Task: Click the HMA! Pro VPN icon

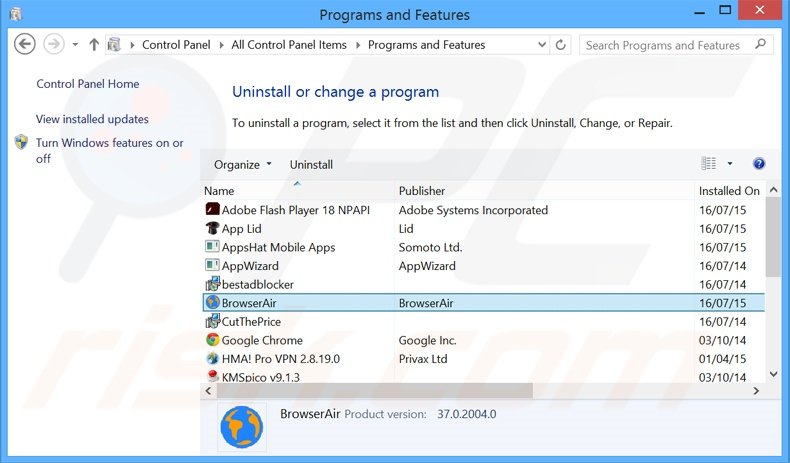Action: pos(212,358)
